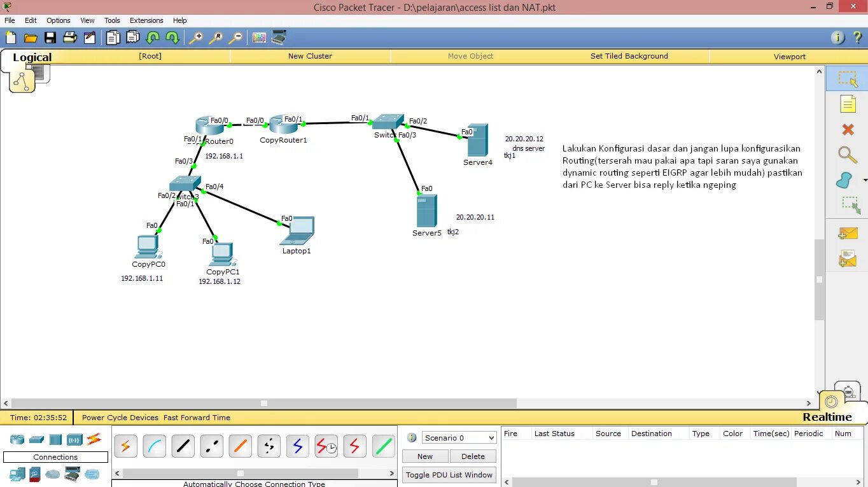
Task: Choose the WAN Emulation cloud category
Action: click(52, 474)
